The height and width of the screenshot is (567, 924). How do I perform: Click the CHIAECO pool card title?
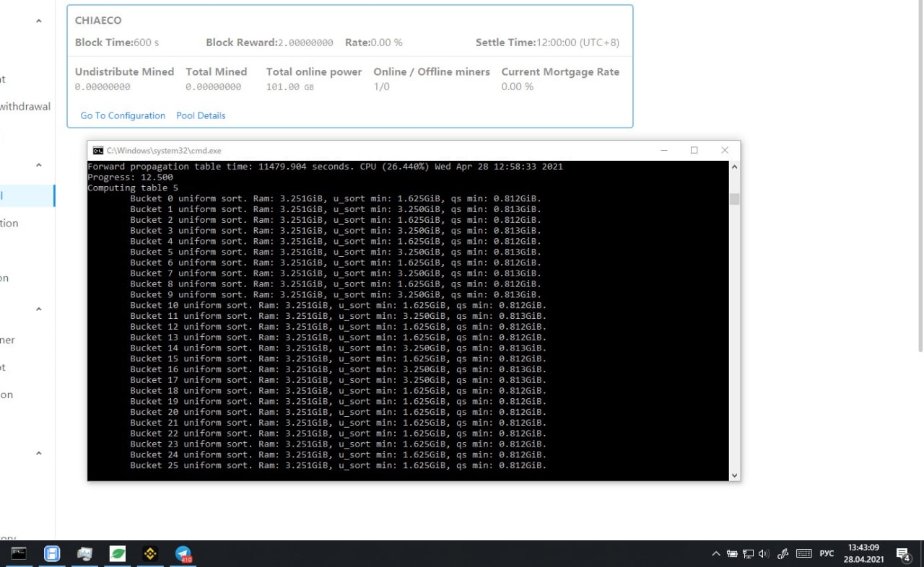[98, 21]
